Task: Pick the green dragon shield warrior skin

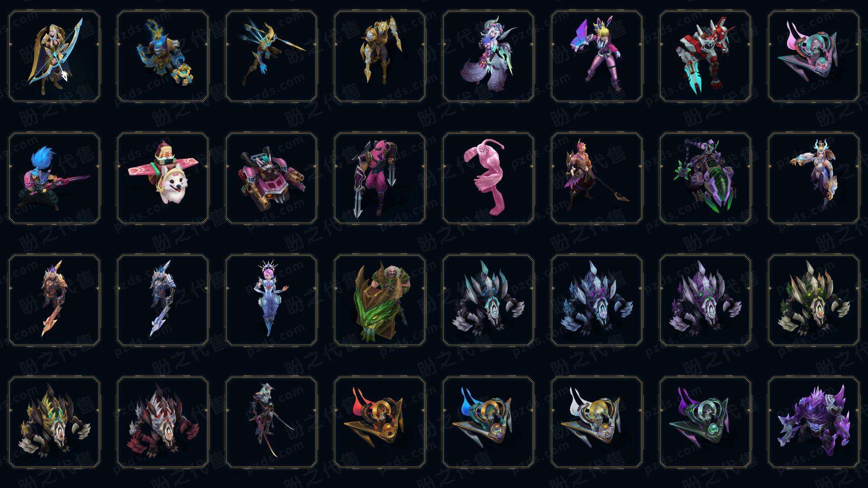Action: point(380,300)
